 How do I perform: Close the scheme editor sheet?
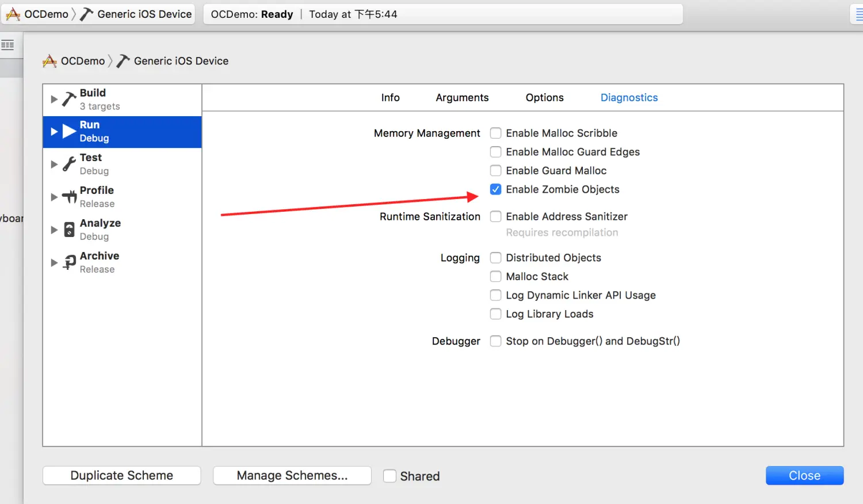tap(804, 476)
